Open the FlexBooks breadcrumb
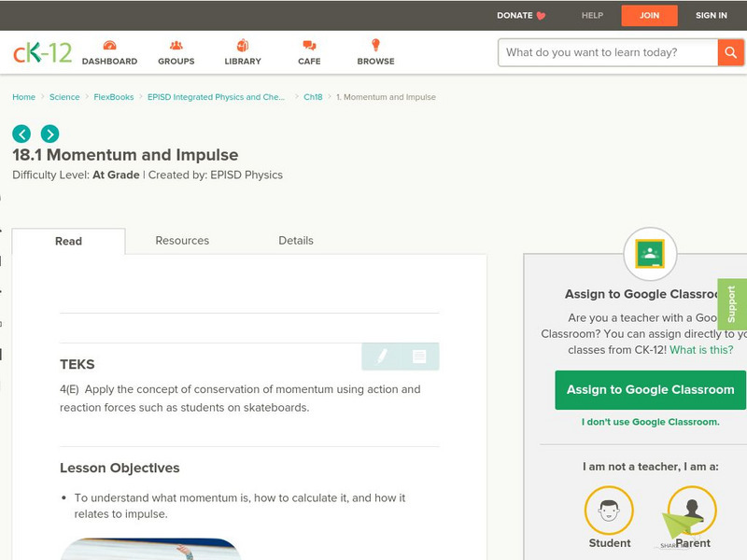The width and height of the screenshot is (747, 560). [x=113, y=97]
